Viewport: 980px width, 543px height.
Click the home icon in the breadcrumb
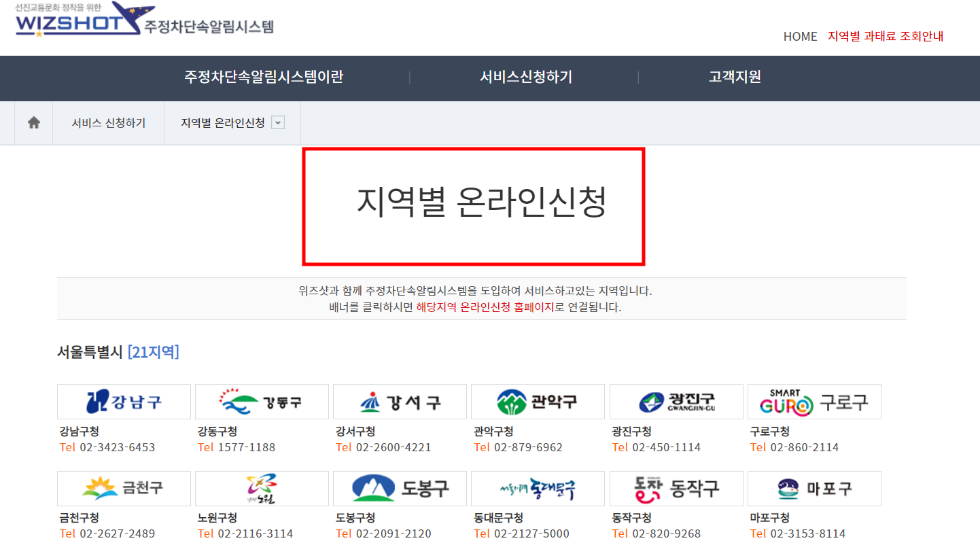coord(33,122)
